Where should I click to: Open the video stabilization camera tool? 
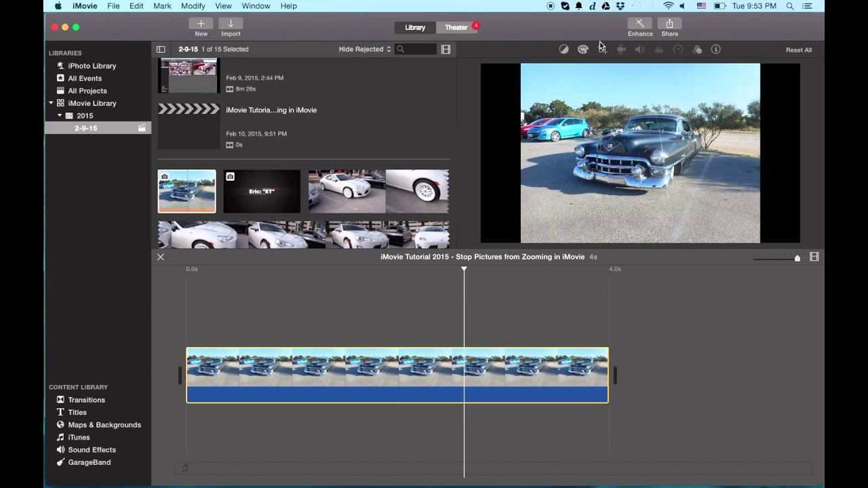(x=621, y=49)
